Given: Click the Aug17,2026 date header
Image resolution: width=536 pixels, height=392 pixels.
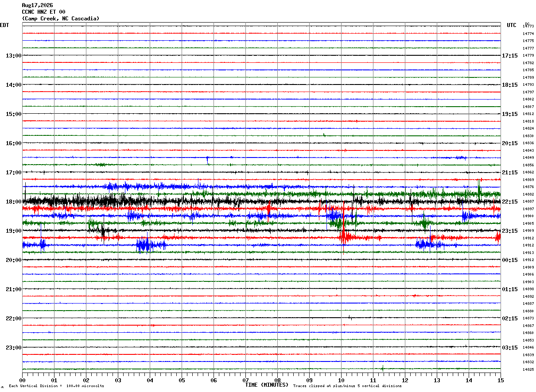Looking at the screenshot, I should pos(37,5).
